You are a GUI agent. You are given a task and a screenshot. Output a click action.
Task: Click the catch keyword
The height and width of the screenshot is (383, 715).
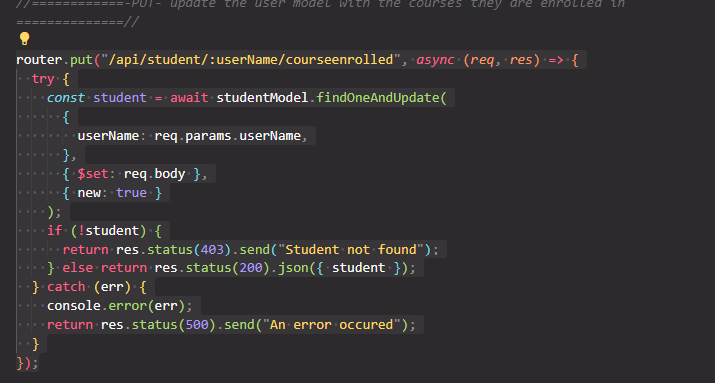click(x=66, y=287)
